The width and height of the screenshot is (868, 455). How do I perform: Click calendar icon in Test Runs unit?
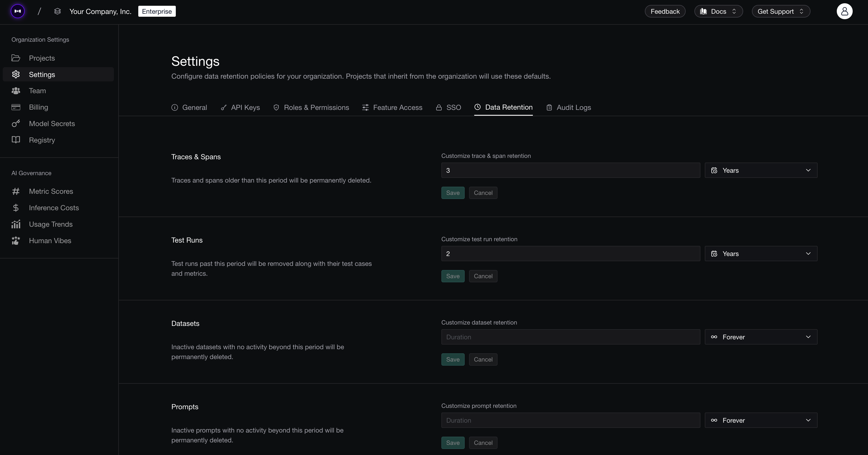[714, 254]
